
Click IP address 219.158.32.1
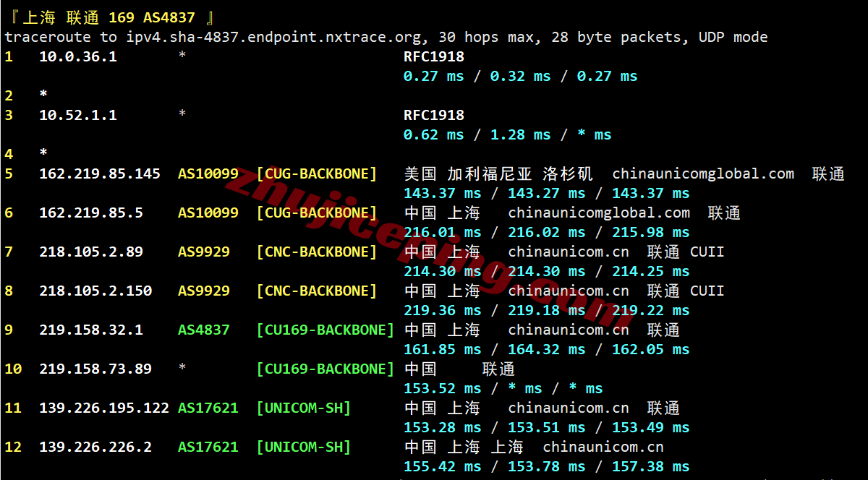(x=91, y=330)
